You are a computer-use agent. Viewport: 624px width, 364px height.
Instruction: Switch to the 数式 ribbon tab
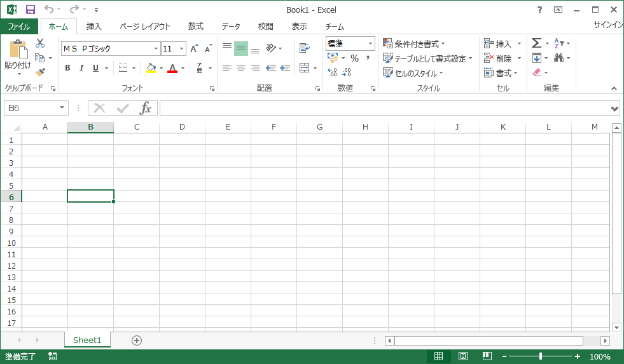pos(195,27)
